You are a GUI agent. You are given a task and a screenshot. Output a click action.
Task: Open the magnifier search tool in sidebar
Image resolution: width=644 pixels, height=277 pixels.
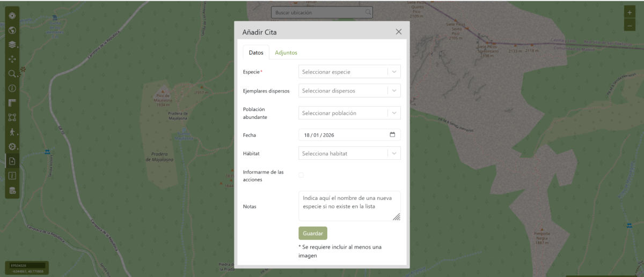12,73
